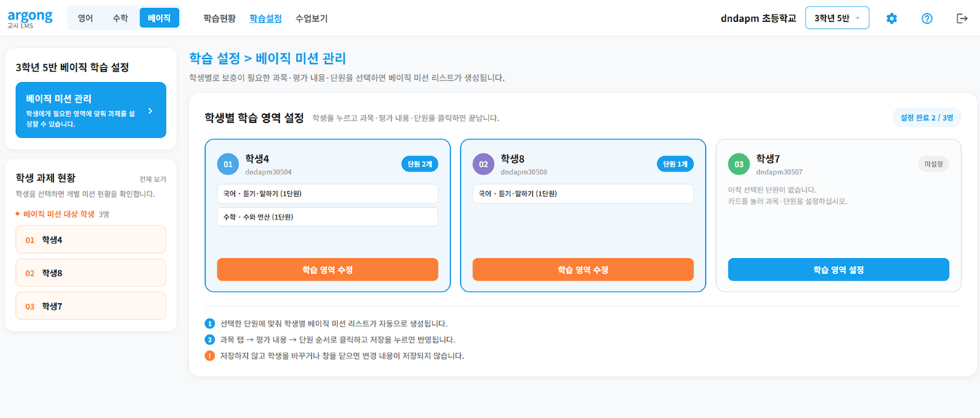The image size is (980, 418).
Task: Click the 3학년 5반 베이직 학습 설정 title
Action: coord(72,68)
